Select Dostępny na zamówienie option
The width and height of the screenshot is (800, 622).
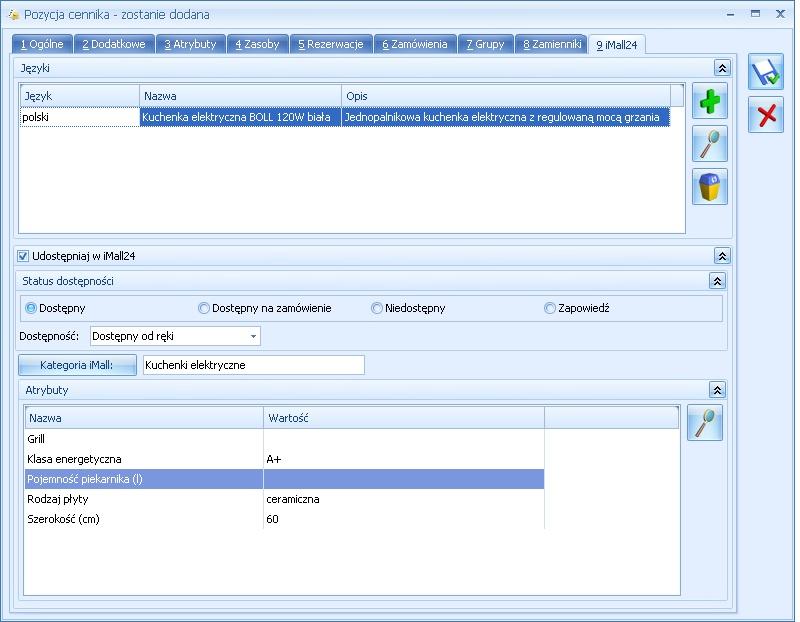204,308
